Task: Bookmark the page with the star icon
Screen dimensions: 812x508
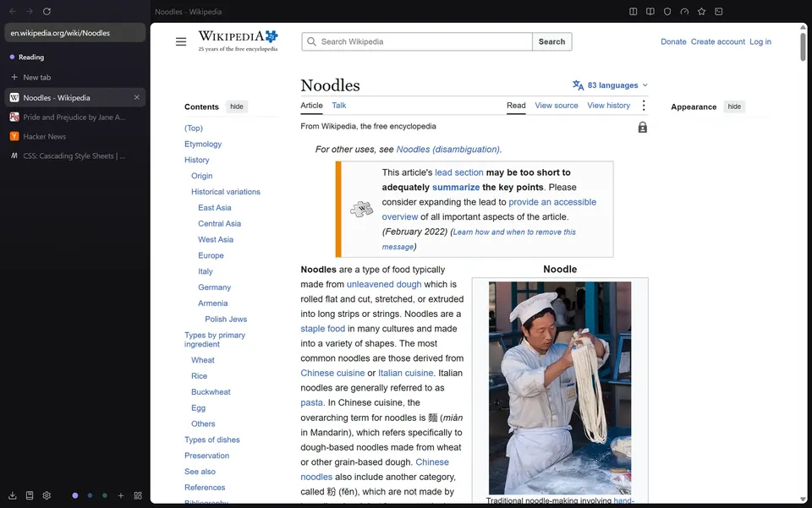Action: pyautogui.click(x=701, y=11)
